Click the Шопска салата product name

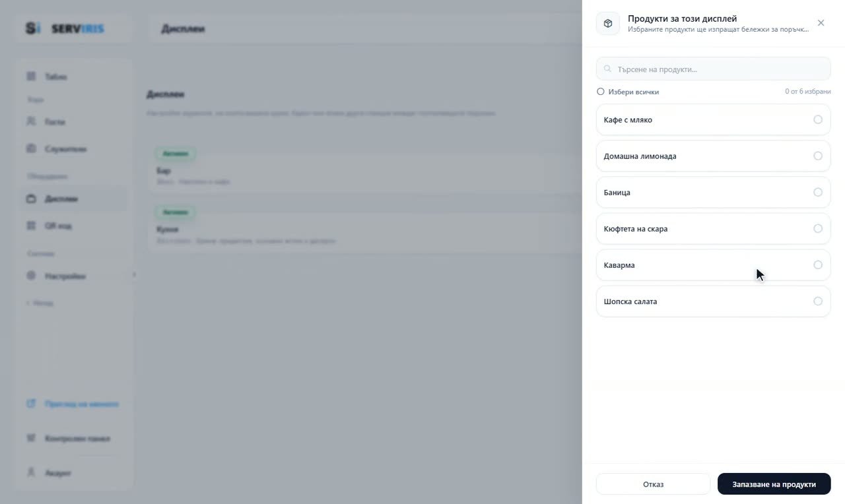pyautogui.click(x=630, y=301)
